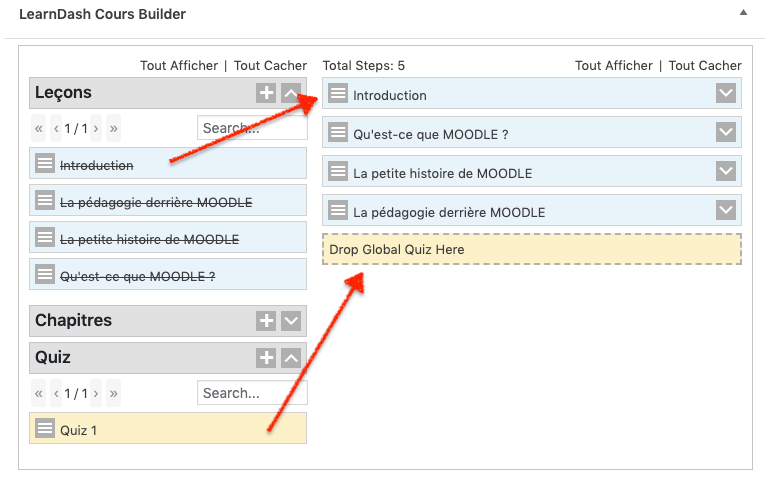773x482 pixels.
Task: Go to last page of Leçons list
Action: coord(113,129)
